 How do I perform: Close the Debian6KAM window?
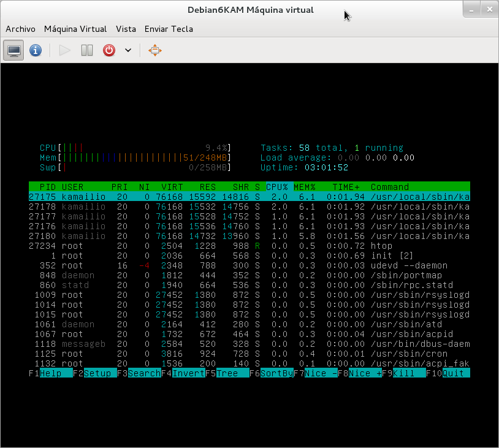(489, 10)
